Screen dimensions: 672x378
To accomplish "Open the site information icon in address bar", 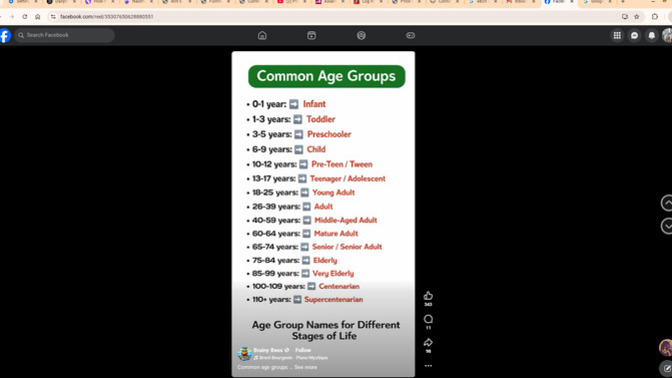I will 53,17.
